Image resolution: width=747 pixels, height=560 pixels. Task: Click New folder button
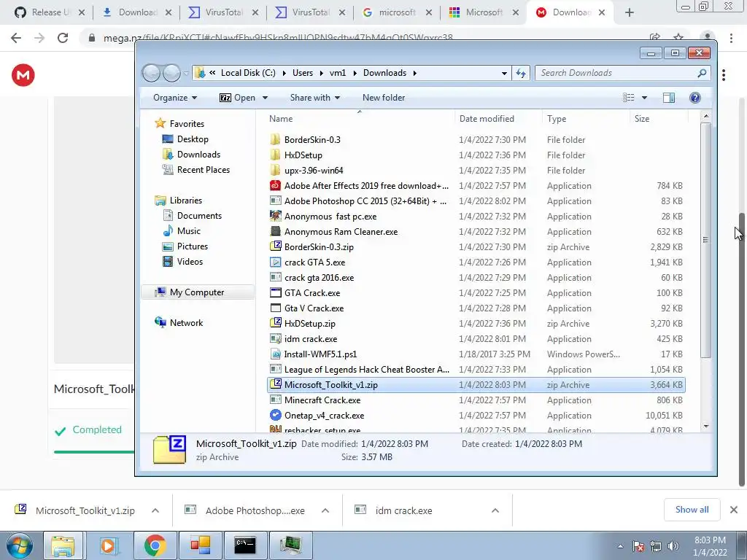(384, 98)
